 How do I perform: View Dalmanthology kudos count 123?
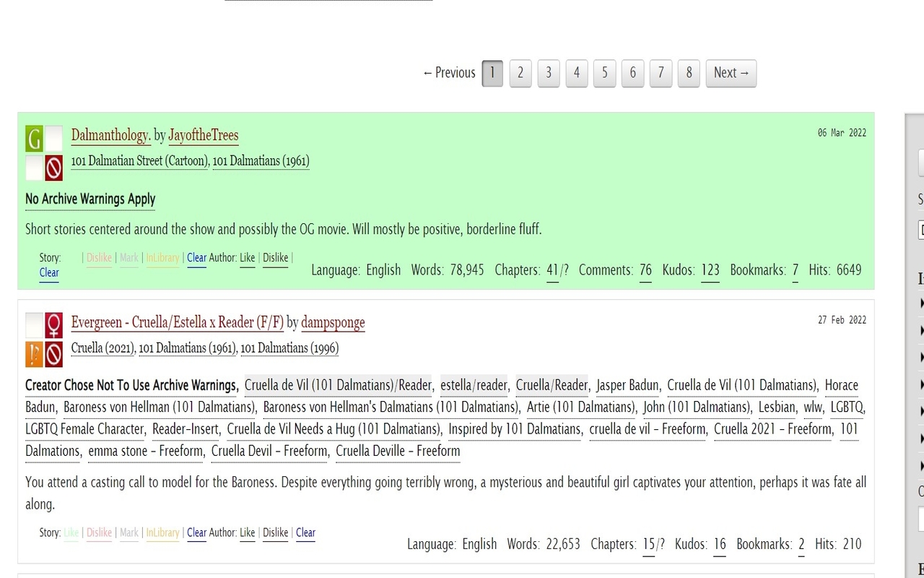pos(710,270)
